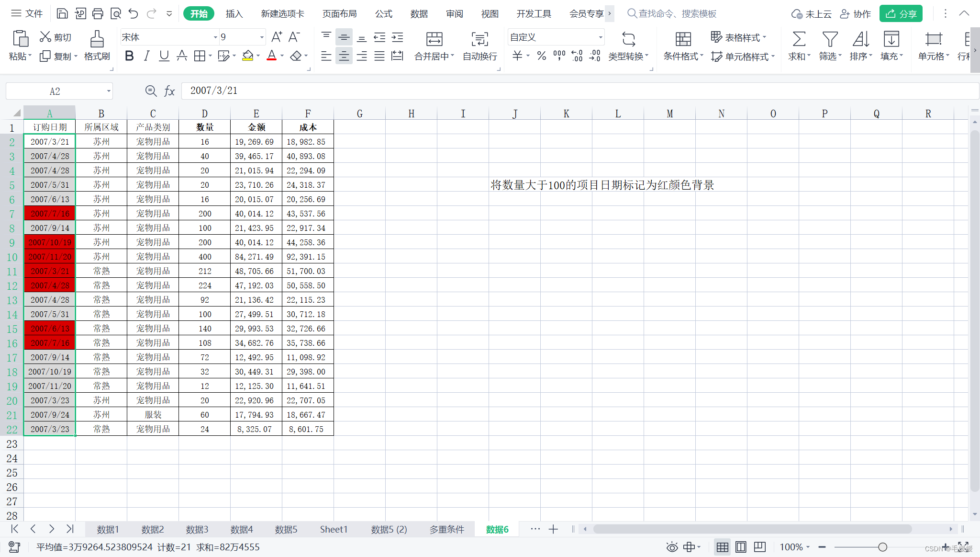
Task: Click the Format Painter (格式刷) icon
Action: click(97, 39)
